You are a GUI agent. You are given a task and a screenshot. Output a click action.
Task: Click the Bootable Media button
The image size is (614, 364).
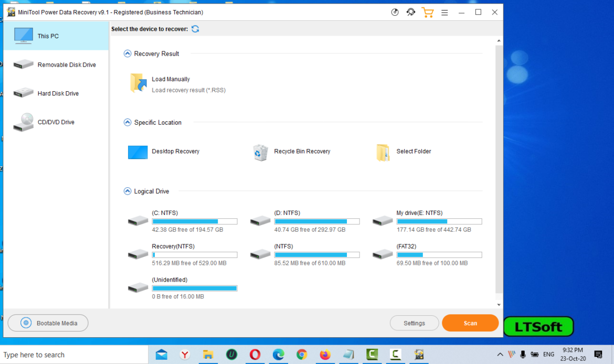tap(48, 323)
